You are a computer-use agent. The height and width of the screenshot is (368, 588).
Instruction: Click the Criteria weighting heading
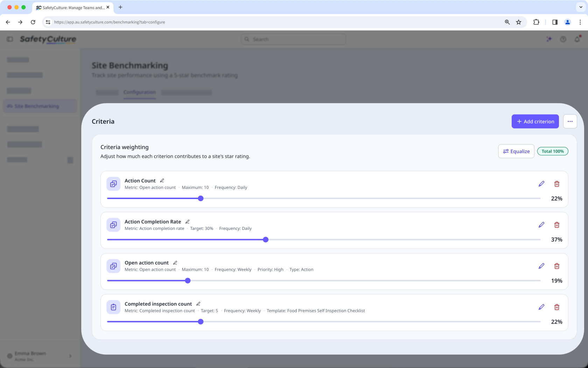(x=124, y=147)
